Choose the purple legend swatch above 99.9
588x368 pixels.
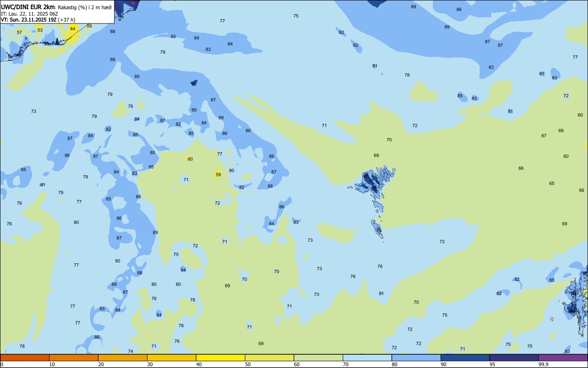pos(563,357)
